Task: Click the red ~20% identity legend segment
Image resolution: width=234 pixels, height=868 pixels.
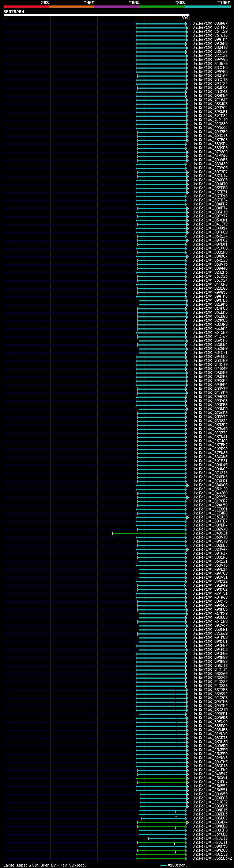Action: [26, 6]
